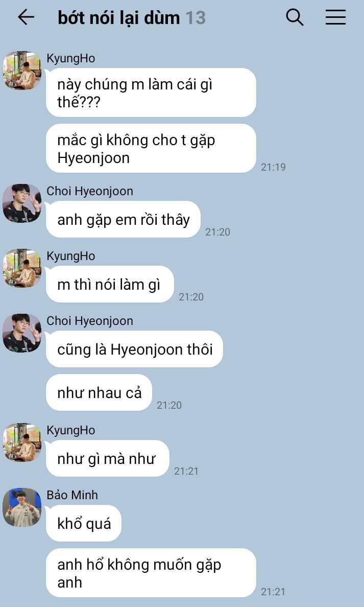Tap the back arrow icon
The height and width of the screenshot is (607, 364).
point(26,17)
